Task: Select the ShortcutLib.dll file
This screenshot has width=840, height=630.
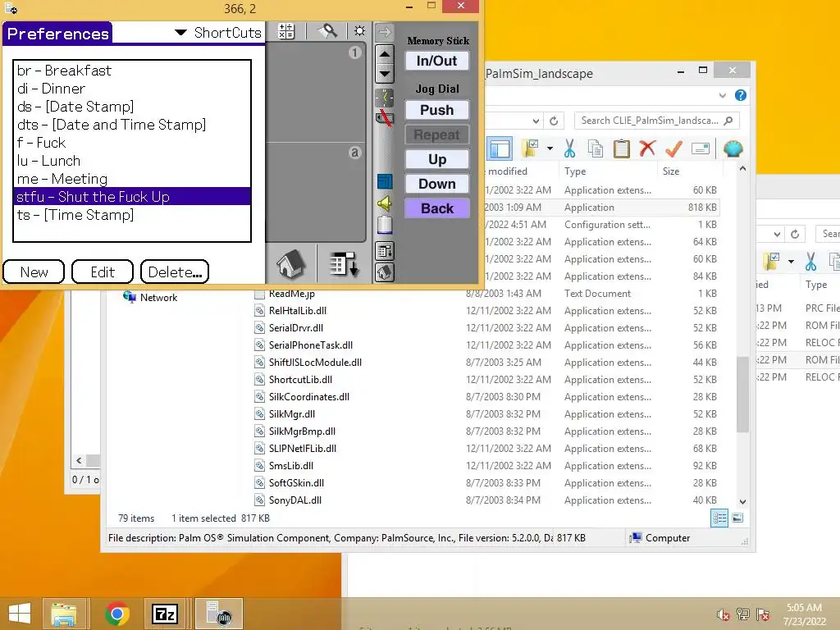Action: point(300,379)
